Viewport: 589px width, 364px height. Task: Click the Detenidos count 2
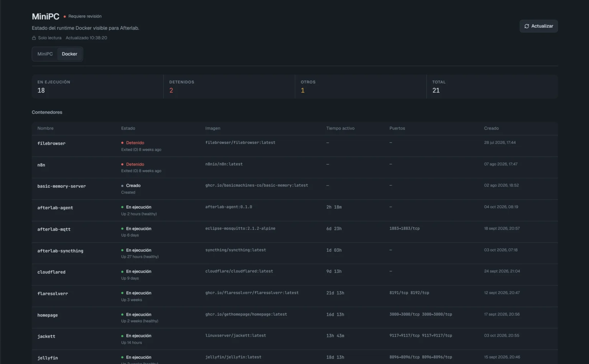(x=171, y=90)
